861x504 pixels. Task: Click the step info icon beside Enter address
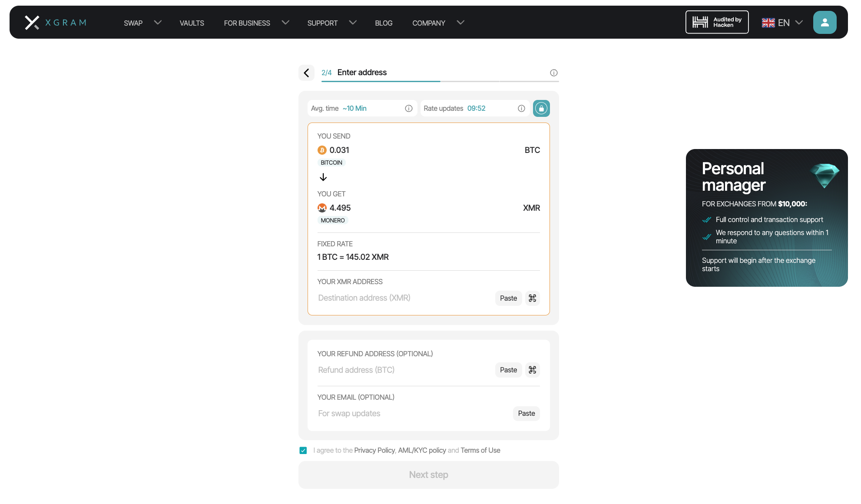(x=553, y=73)
